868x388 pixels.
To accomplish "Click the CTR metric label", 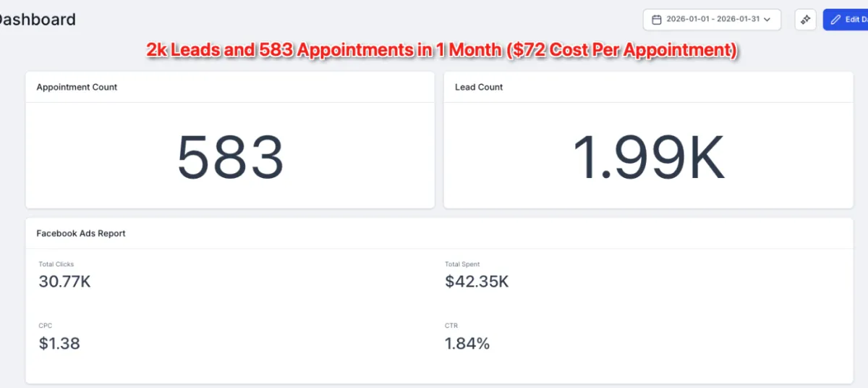I will tap(451, 326).
